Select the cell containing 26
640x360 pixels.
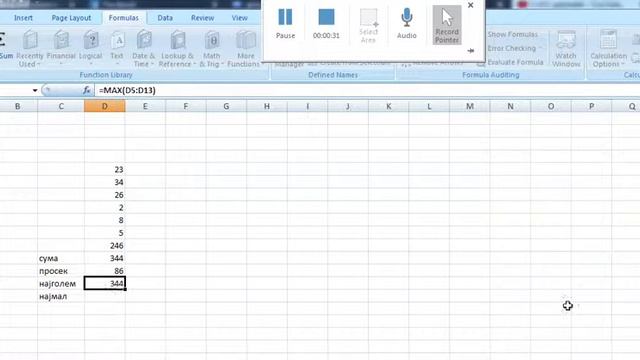[105, 195]
